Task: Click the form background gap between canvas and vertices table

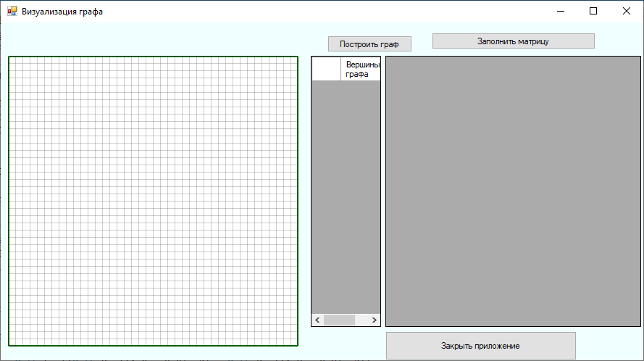Action: 304,196
